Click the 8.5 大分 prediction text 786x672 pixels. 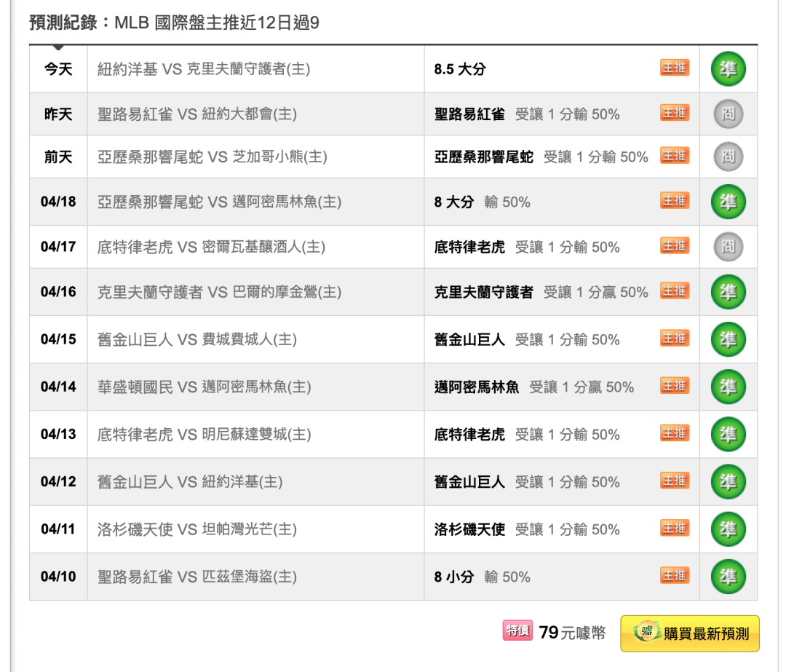pyautogui.click(x=460, y=69)
